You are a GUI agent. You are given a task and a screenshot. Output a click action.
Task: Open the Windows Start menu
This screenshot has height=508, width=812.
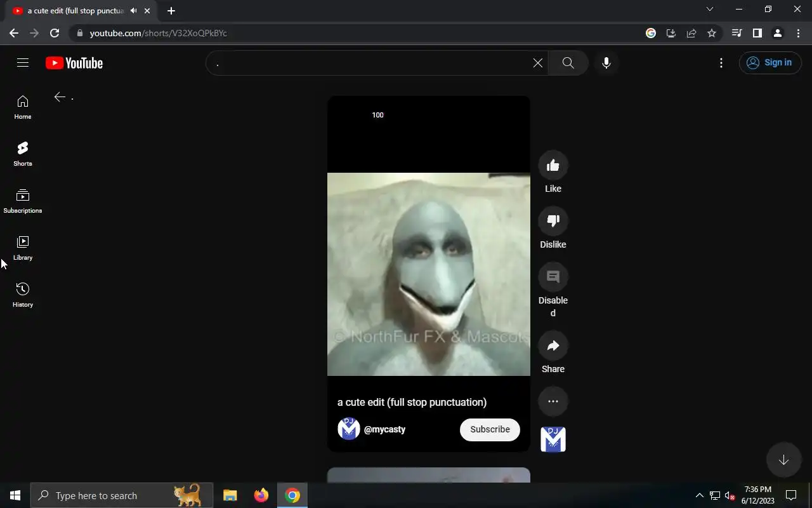(15, 495)
